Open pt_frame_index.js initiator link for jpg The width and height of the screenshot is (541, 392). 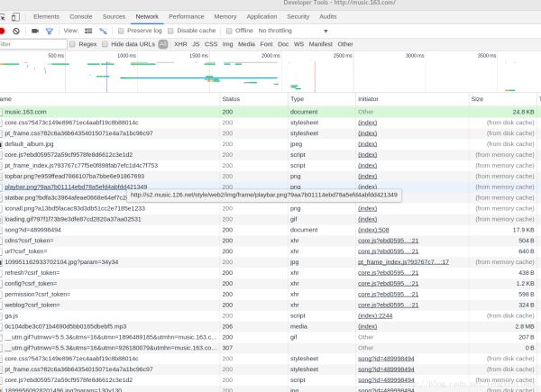tap(403, 262)
